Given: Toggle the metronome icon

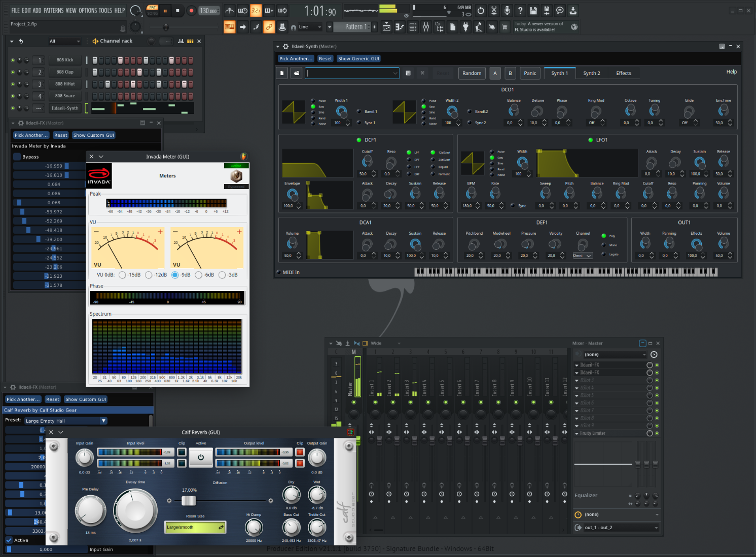Looking at the screenshot, I should 230,10.
